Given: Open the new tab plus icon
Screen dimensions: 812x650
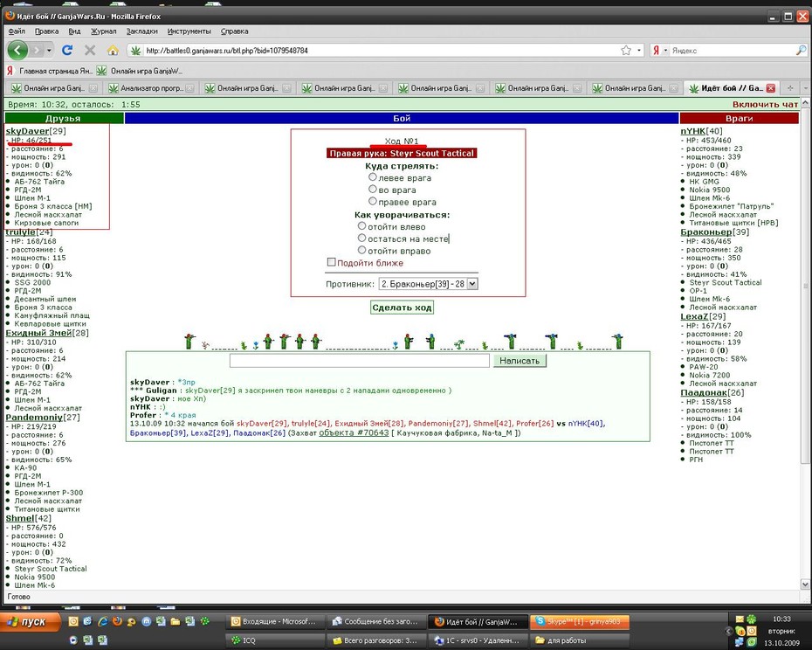Looking at the screenshot, I should pos(790,88).
